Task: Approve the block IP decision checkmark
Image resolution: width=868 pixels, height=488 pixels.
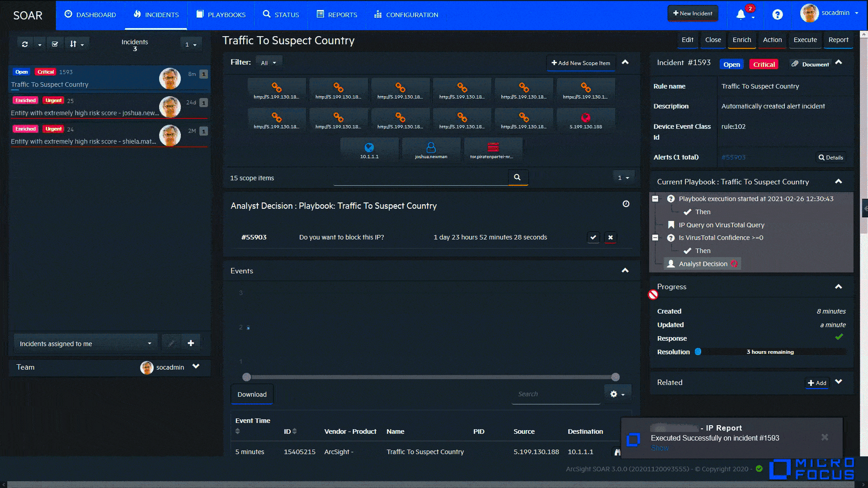Action: 593,237
